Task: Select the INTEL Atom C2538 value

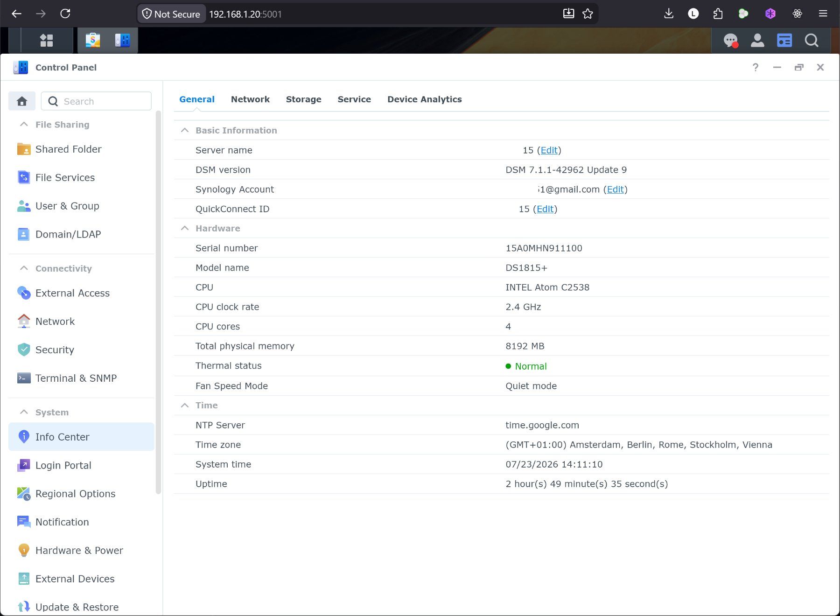Action: pos(547,287)
